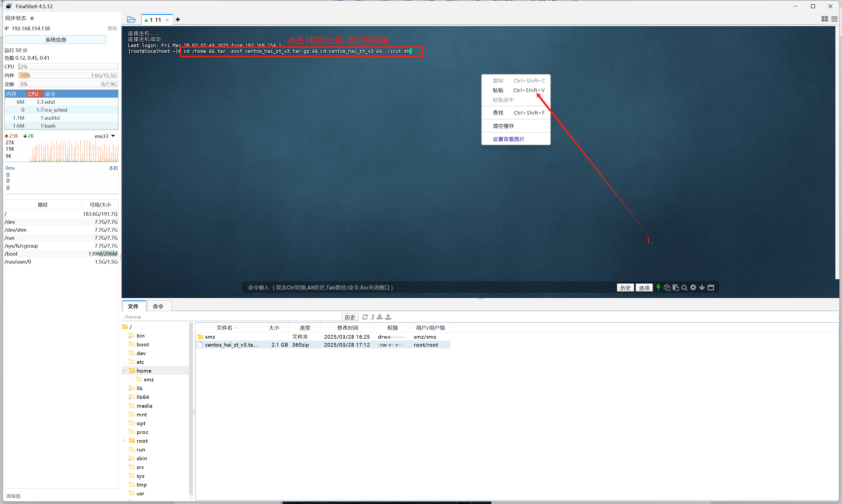Switch to grid layout view icon

(x=824, y=19)
